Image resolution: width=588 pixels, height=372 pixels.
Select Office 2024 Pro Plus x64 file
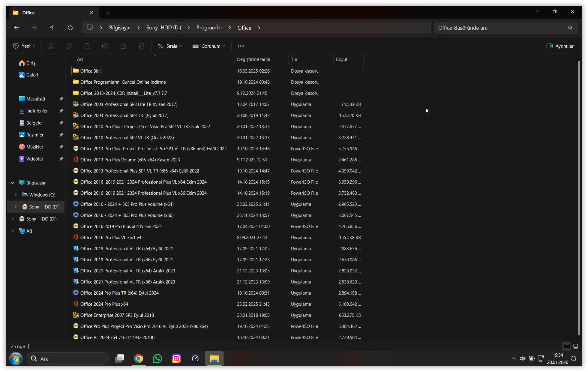(217, 304)
